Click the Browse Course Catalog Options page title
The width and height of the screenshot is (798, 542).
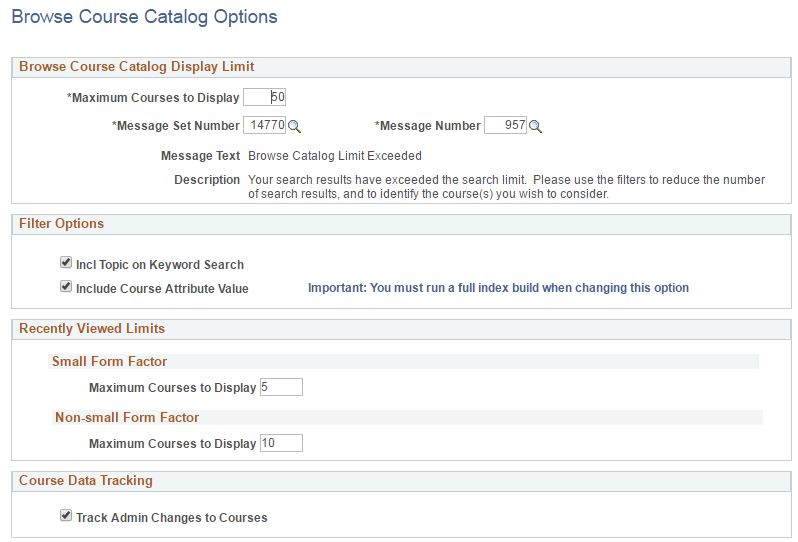pos(144,17)
